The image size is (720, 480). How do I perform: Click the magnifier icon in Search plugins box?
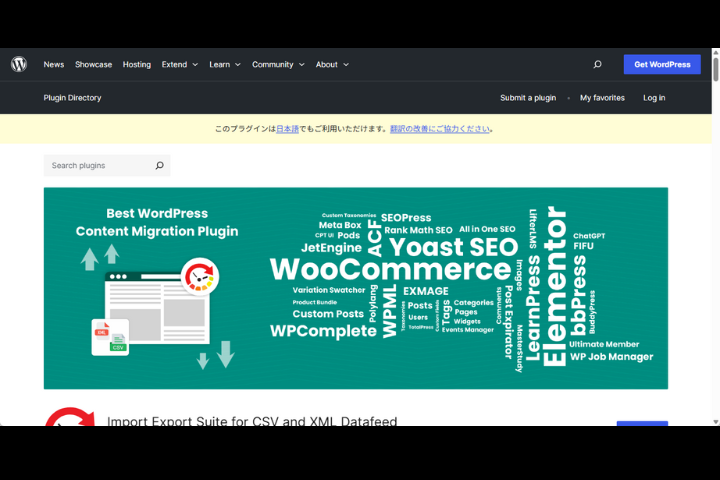click(x=159, y=165)
